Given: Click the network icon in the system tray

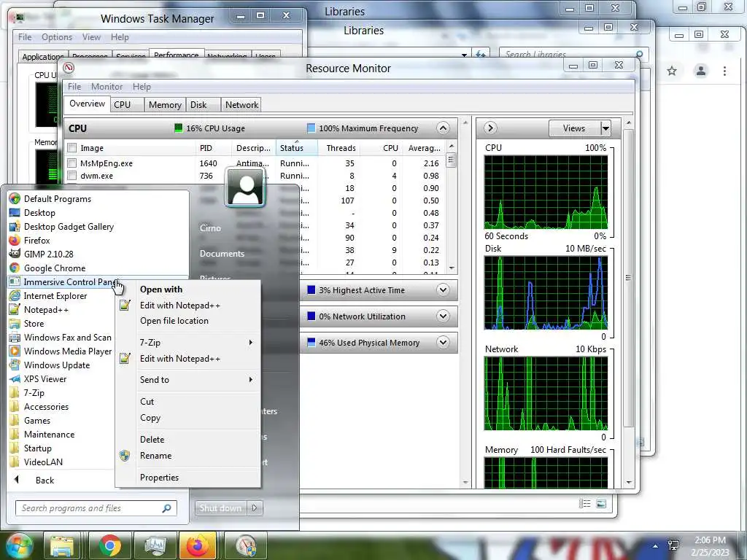Looking at the screenshot, I should [x=673, y=545].
